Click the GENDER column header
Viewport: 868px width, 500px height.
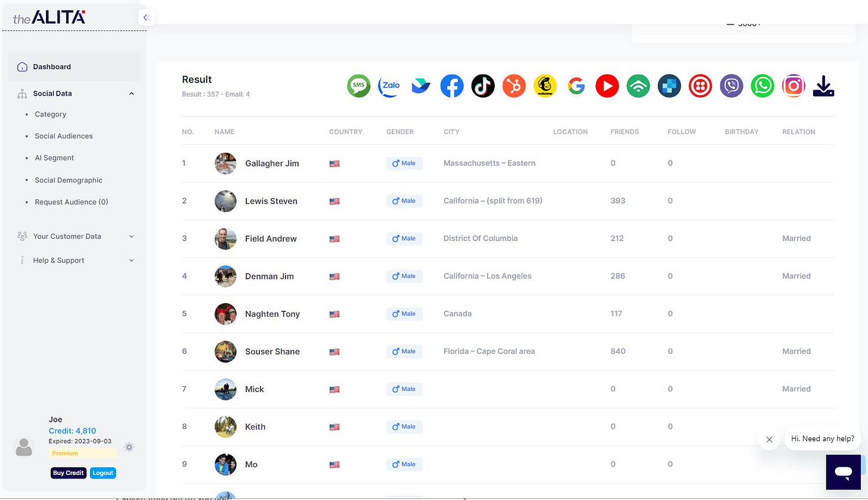[400, 132]
